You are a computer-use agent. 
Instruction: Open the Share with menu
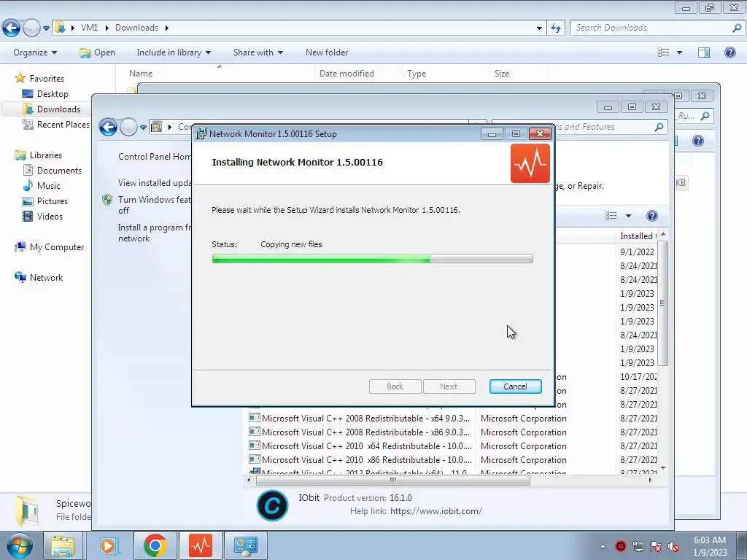[258, 52]
